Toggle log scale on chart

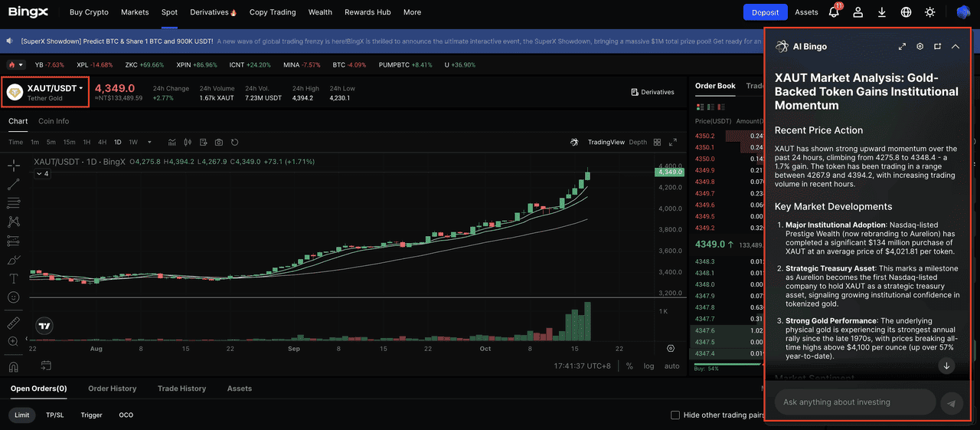(x=648, y=366)
